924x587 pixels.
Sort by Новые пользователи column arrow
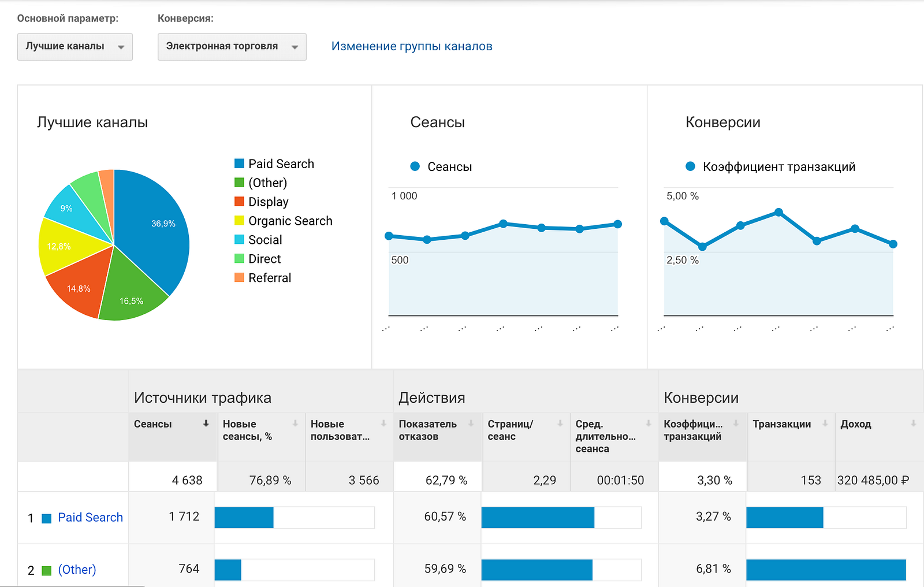383,423
